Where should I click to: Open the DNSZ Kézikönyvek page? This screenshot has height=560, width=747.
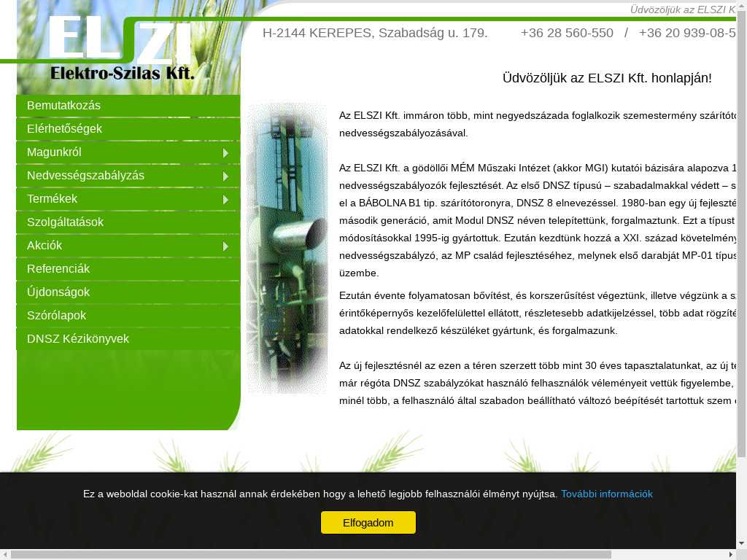pos(128,339)
